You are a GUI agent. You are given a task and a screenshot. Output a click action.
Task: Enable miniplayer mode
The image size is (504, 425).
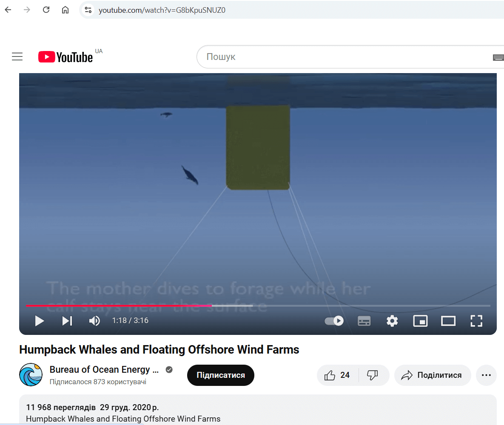[x=420, y=321]
